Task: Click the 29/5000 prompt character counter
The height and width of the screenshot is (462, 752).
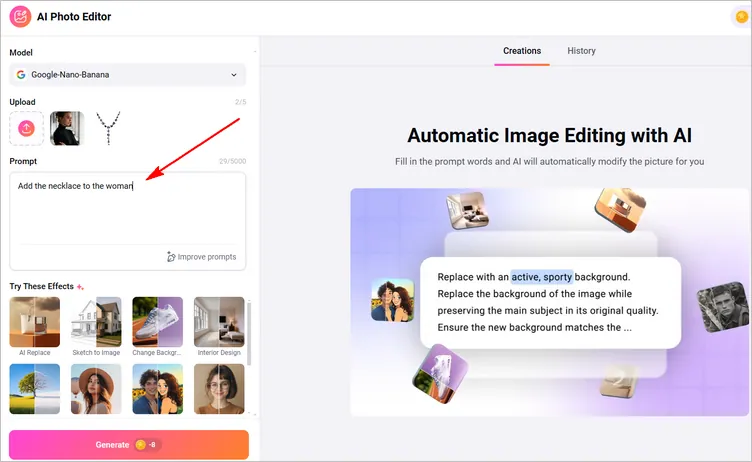Action: 233,161
